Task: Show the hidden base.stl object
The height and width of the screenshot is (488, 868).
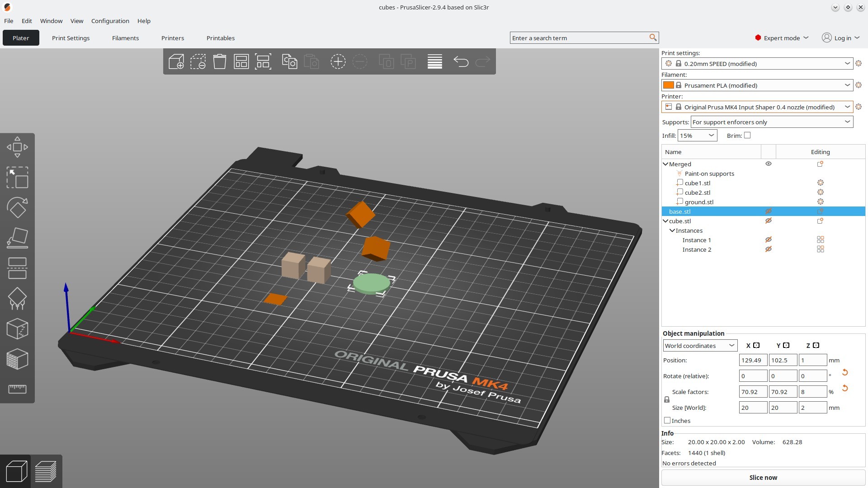Action: tap(768, 211)
